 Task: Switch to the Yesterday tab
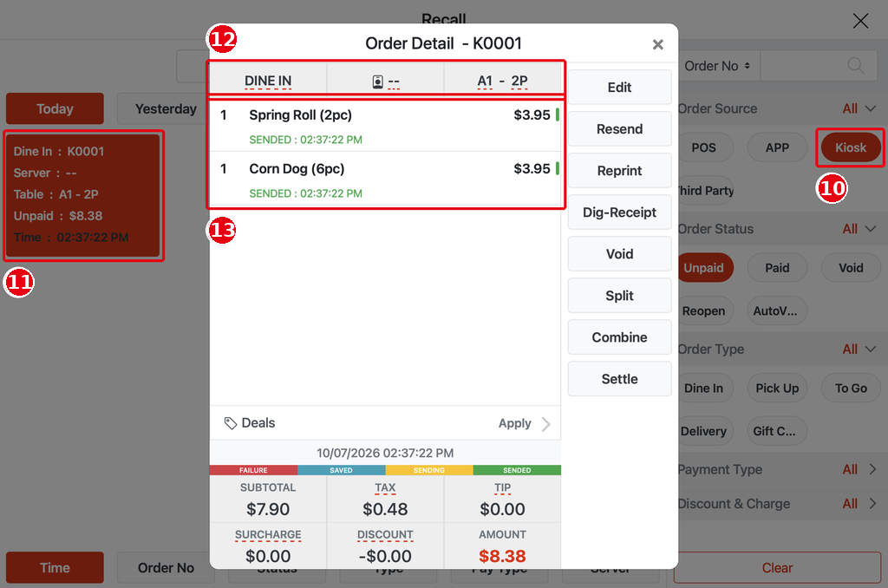click(x=166, y=108)
